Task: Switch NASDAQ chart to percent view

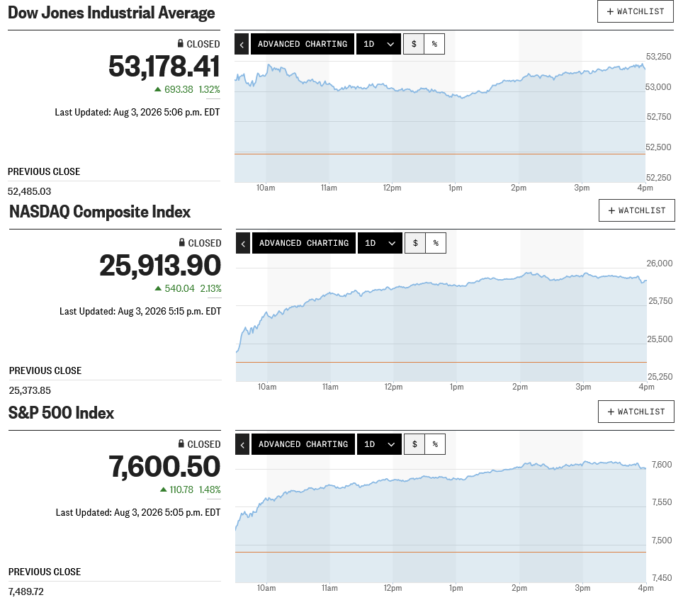Action: pos(436,243)
